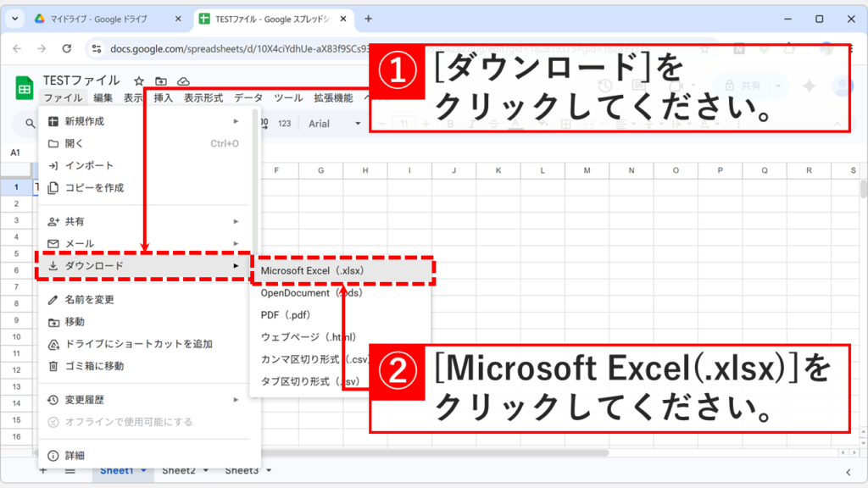The height and width of the screenshot is (488, 868).
Task: Click browser back arrow
Action: point(17,48)
